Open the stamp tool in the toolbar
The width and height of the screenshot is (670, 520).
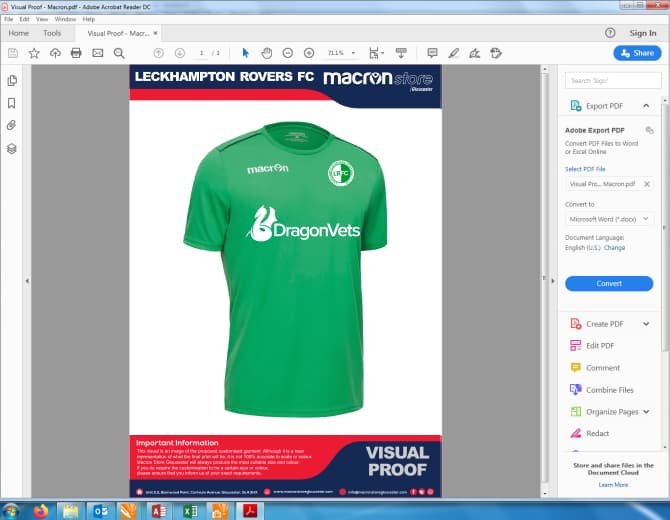[496, 53]
